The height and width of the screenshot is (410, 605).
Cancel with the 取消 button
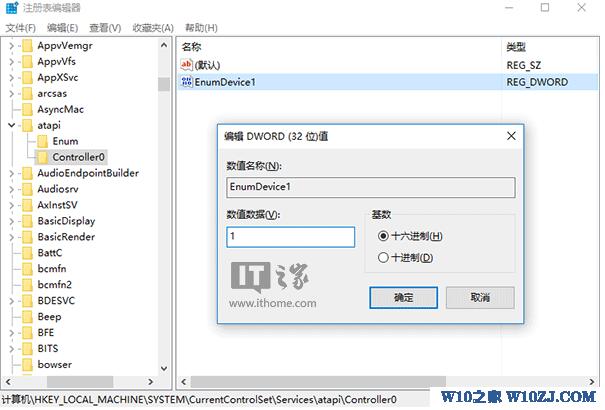[x=480, y=297]
